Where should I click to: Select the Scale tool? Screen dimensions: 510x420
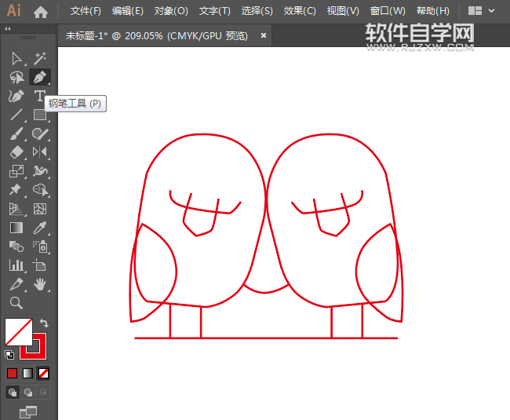(x=16, y=171)
